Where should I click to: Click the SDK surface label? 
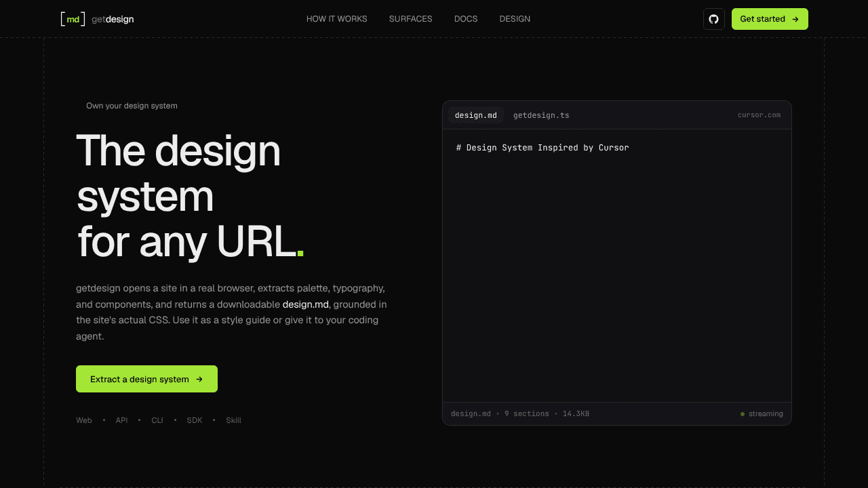pyautogui.click(x=195, y=420)
